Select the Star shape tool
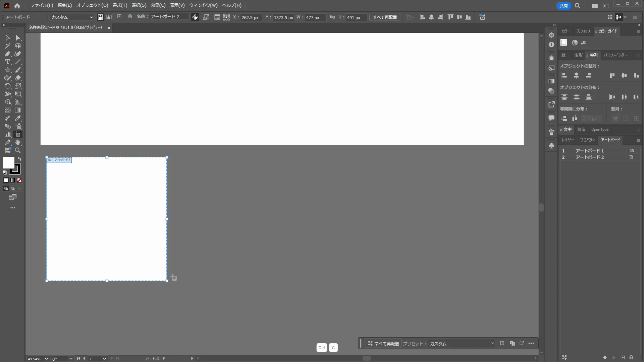Image resolution: width=644 pixels, height=362 pixels. point(7,70)
